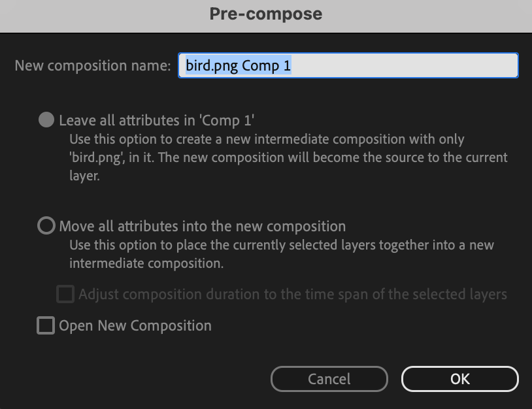
Task: Click the description about placing selected layers together
Action: coord(282,246)
